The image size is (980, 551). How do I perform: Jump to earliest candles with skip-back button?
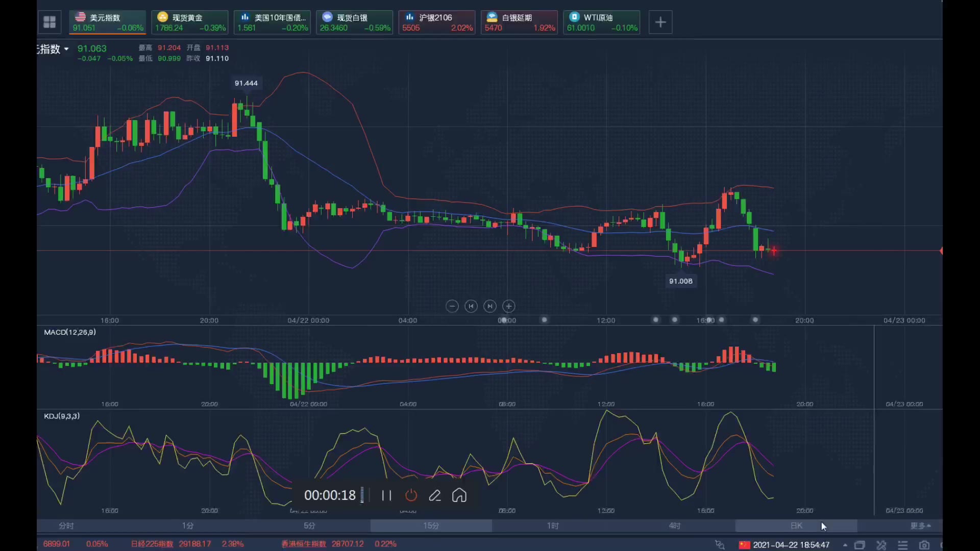(471, 306)
